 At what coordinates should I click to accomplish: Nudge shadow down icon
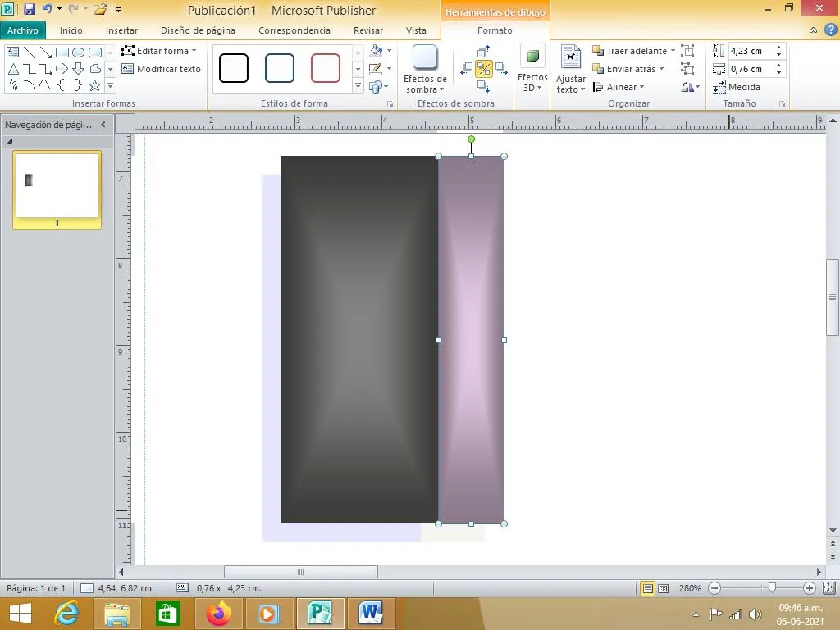point(483,85)
